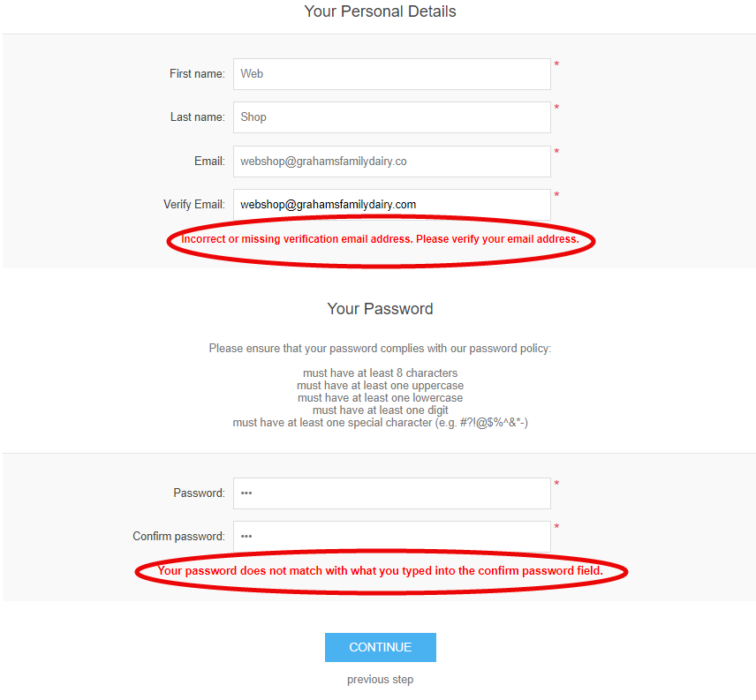Click the red asterisk beside Email
Screen dimensions: 756x700
point(556,152)
